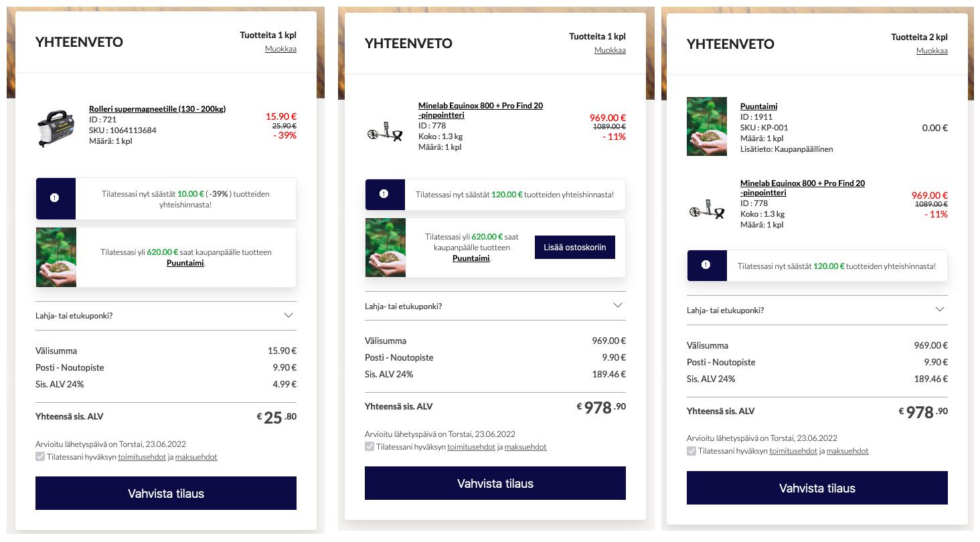Click the Puuntaimi product image in the right panel
This screenshot has height=542, width=980.
click(x=707, y=126)
